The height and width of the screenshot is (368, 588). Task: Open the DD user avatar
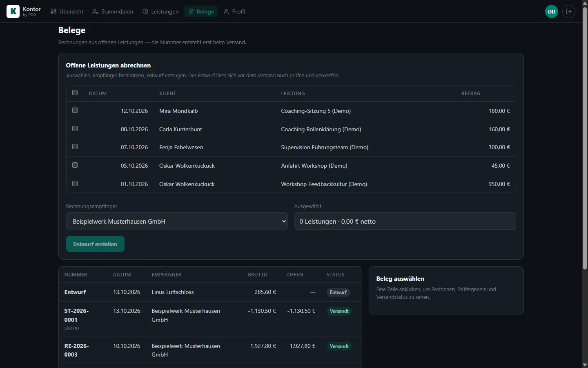(552, 11)
